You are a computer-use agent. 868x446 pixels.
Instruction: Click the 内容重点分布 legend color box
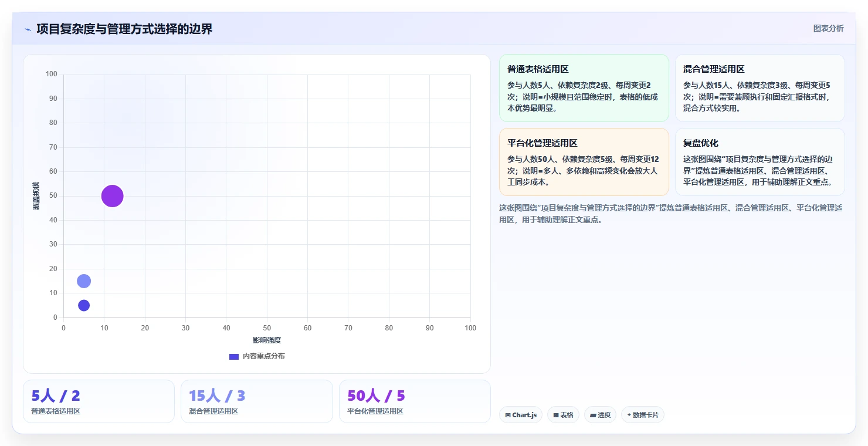[233, 356]
